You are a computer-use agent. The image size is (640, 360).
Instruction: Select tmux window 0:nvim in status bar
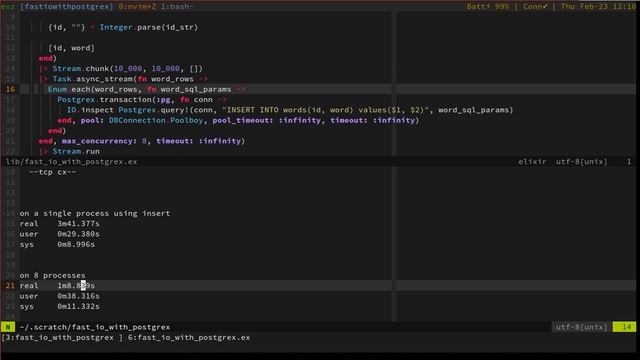[x=138, y=7]
